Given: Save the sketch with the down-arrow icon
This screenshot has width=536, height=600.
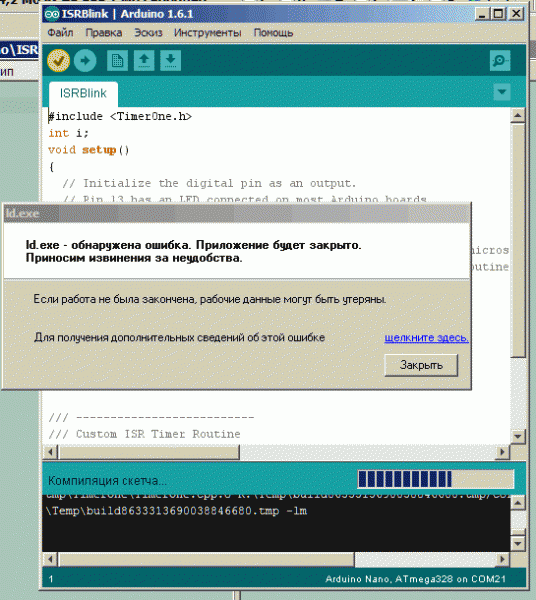Looking at the screenshot, I should (x=171, y=60).
